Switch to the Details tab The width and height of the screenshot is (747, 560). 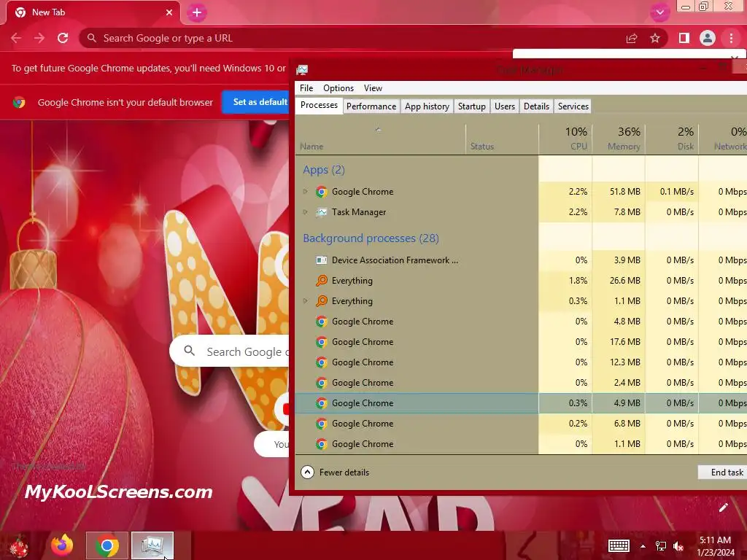pos(536,106)
